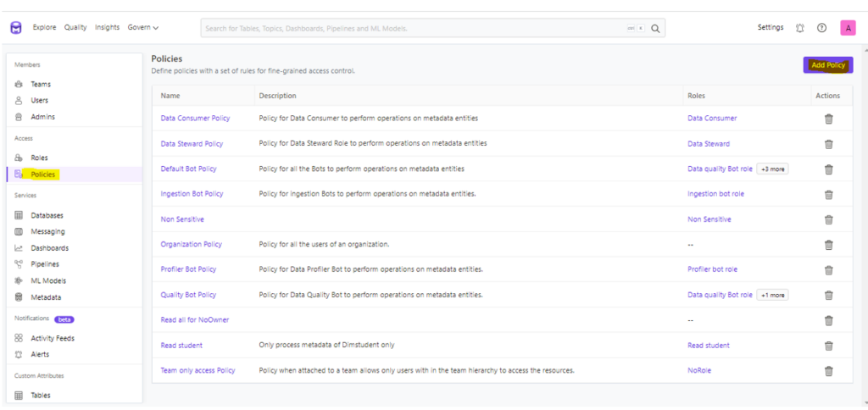868x410 pixels.
Task: Open the notifications bell icon
Action: coord(800,28)
